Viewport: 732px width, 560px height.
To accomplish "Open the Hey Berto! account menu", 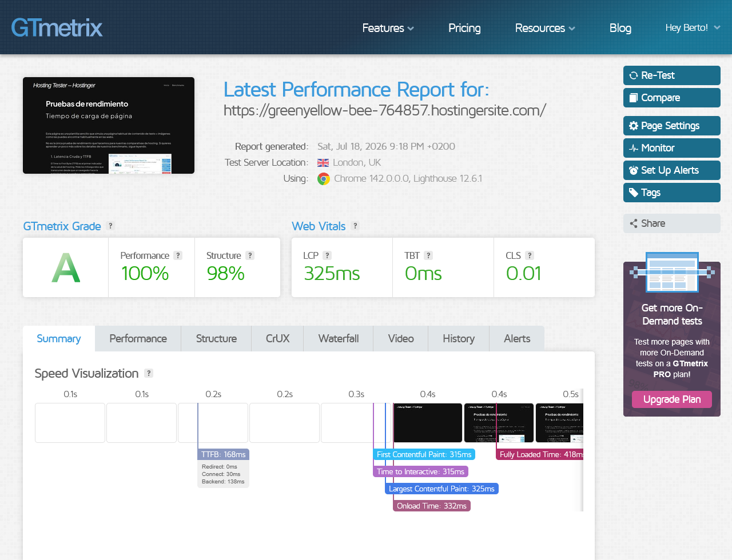I will [x=693, y=27].
